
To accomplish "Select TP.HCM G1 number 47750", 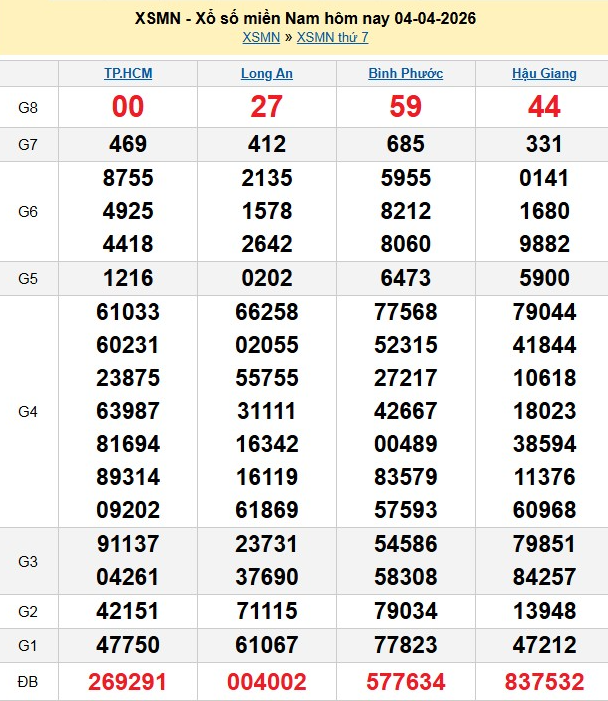I will click(x=128, y=645).
